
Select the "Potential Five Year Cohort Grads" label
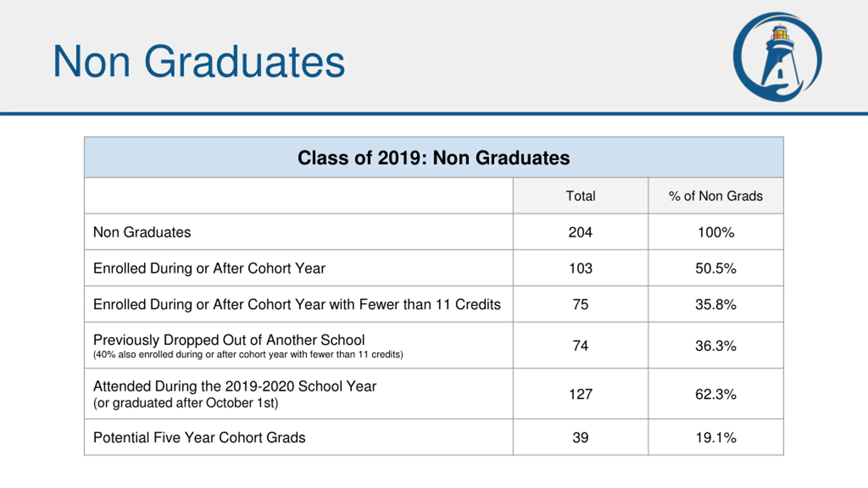coord(199,438)
